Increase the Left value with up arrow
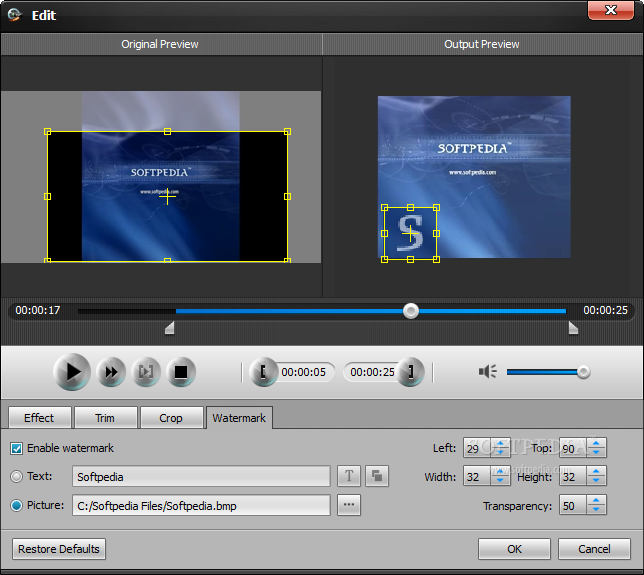 click(500, 442)
